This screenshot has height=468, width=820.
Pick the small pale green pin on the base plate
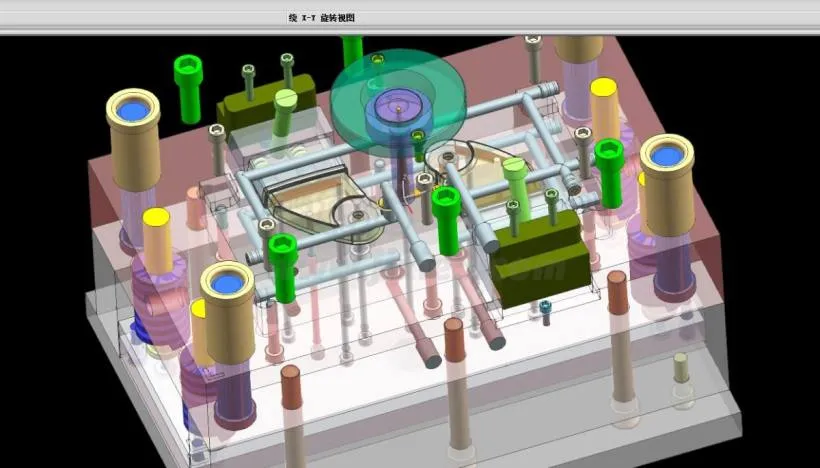tap(680, 368)
